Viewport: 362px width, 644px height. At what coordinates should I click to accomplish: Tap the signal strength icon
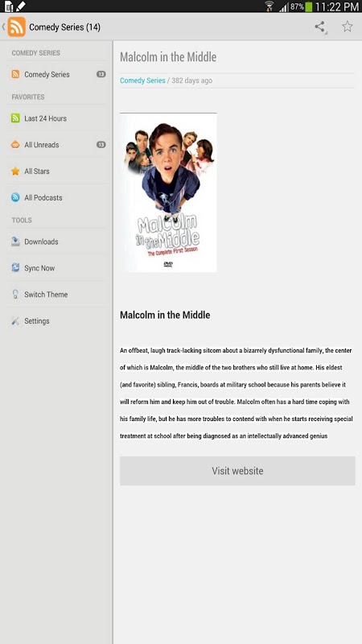coord(284,7)
